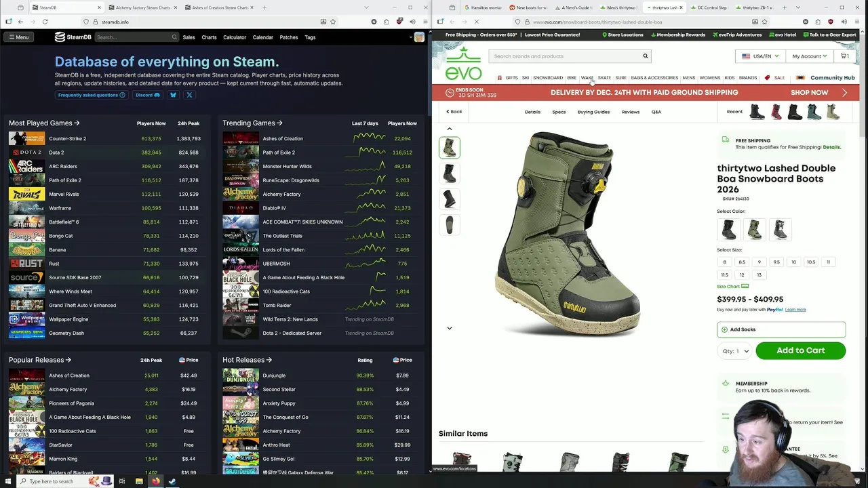The height and width of the screenshot is (488, 868).
Task: Select the first green boot thumbnail
Action: [449, 148]
